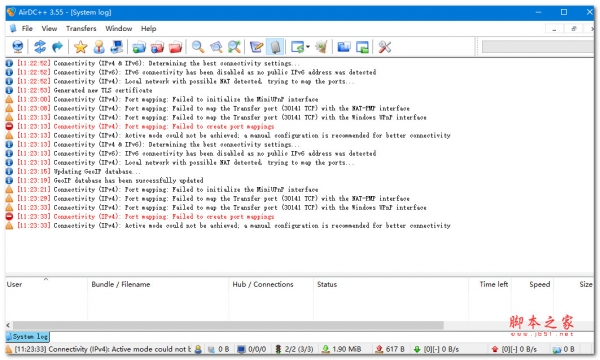This screenshot has width=600, height=360.
Task: Open Public Hubs via the globe icon
Action: point(18,47)
